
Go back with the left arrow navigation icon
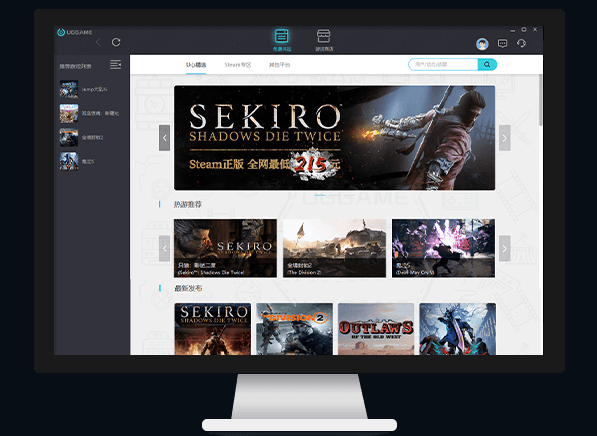tap(98, 42)
